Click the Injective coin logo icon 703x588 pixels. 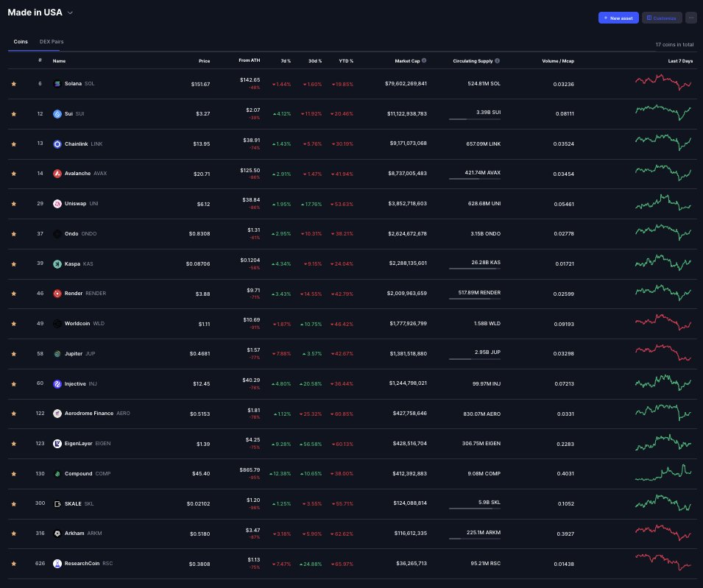57,384
